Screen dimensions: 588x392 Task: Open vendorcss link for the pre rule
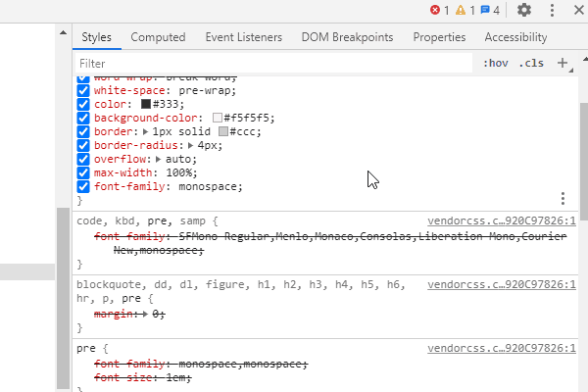502,349
